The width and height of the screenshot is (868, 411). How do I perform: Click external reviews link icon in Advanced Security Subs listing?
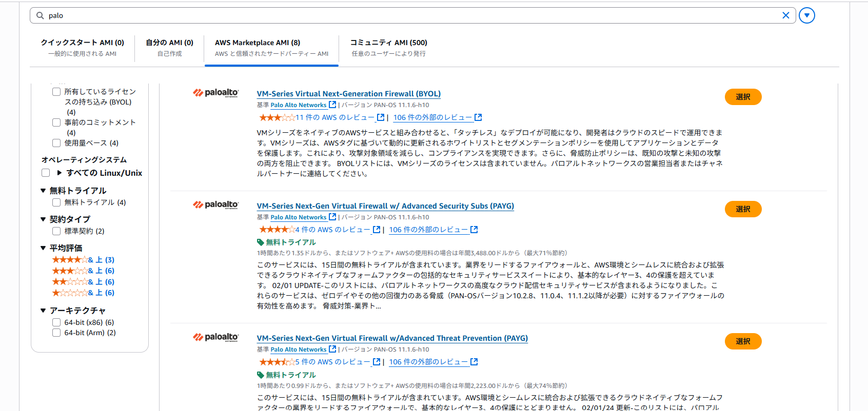click(474, 230)
